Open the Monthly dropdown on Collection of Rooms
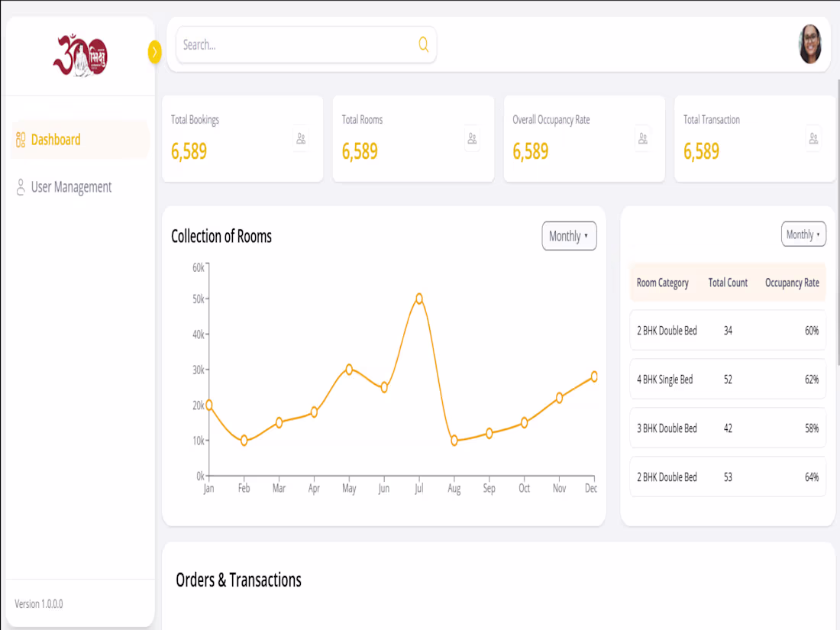Screen dimensions: 840x630 pyautogui.click(x=569, y=236)
